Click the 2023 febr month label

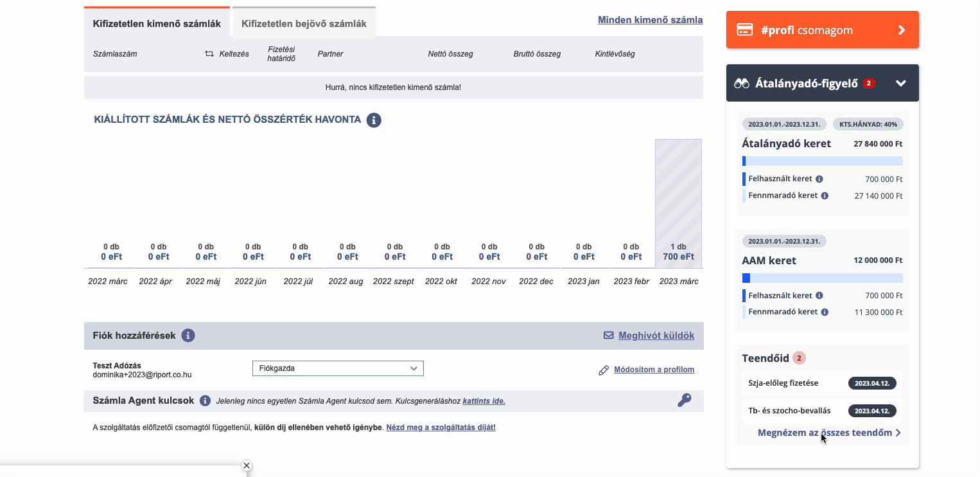(x=631, y=282)
